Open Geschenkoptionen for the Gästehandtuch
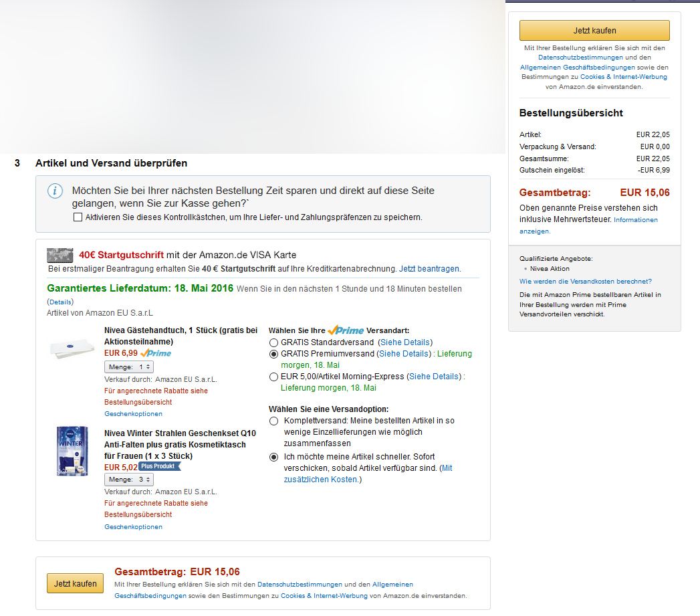Screen dimensions: 700x616 134,413
